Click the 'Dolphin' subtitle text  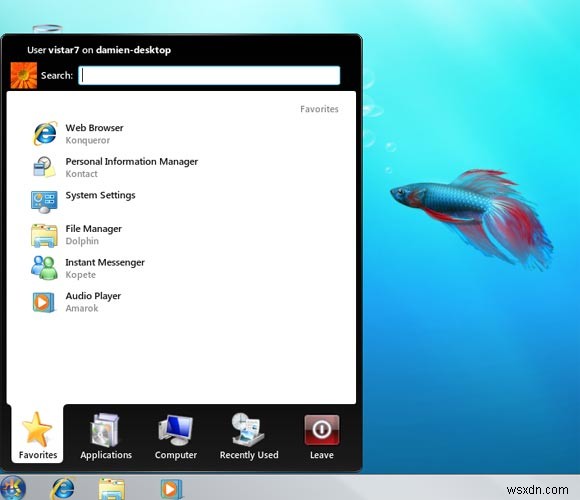82,241
